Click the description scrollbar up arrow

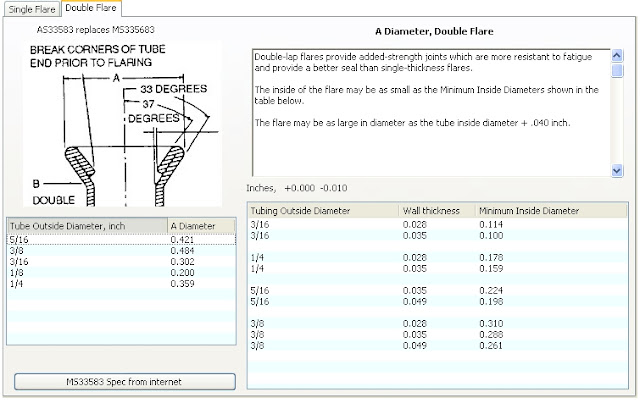617,55
